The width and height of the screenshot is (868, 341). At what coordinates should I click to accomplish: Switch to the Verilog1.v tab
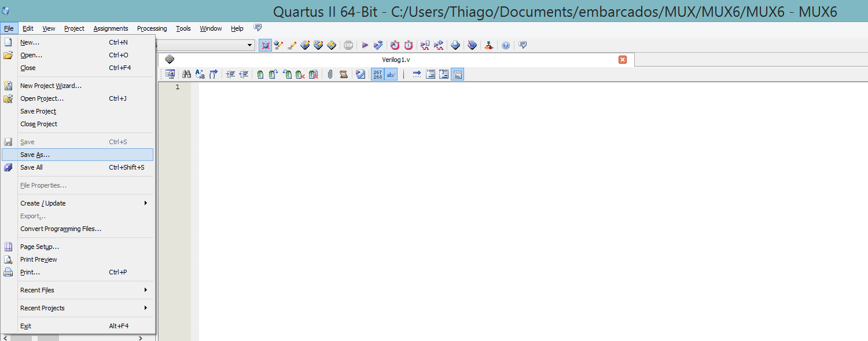(396, 60)
